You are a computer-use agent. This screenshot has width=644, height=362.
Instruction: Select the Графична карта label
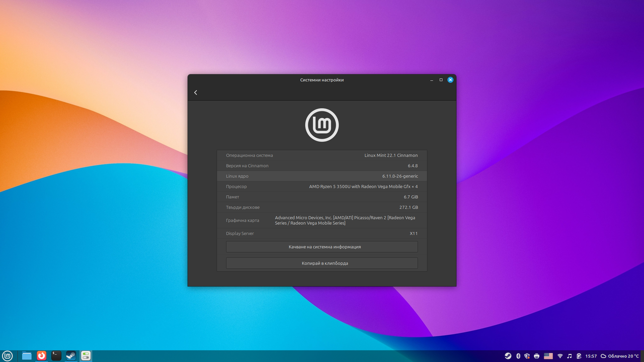pyautogui.click(x=243, y=220)
